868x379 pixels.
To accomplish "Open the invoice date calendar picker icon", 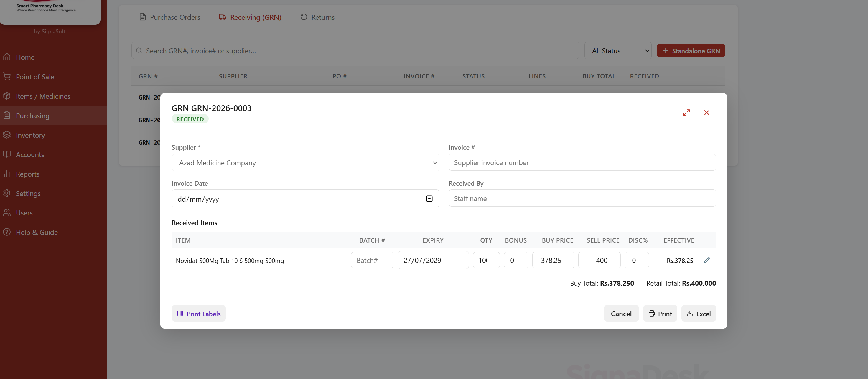I will [x=429, y=199].
